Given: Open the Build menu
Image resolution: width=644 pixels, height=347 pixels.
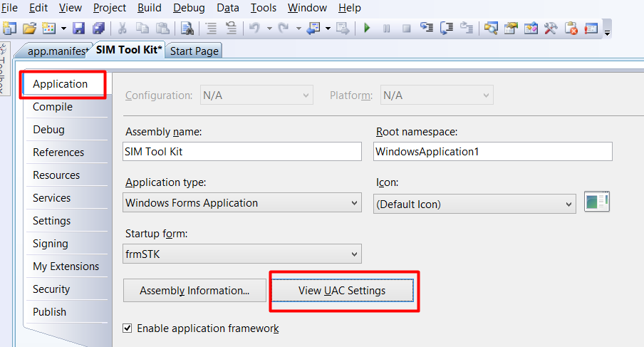Looking at the screenshot, I should point(149,8).
